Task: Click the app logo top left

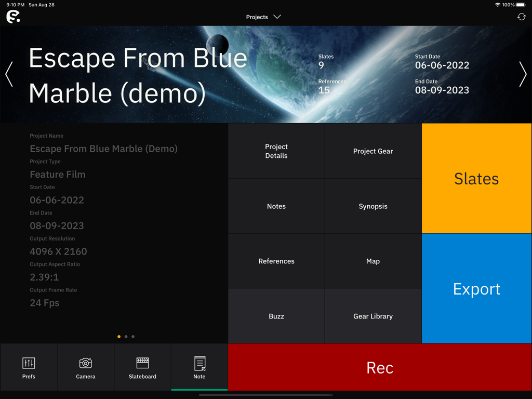Action: pyautogui.click(x=12, y=16)
